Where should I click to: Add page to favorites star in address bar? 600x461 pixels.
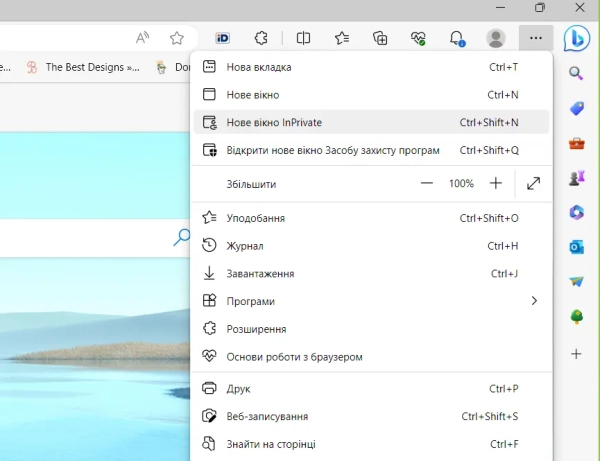(176, 38)
